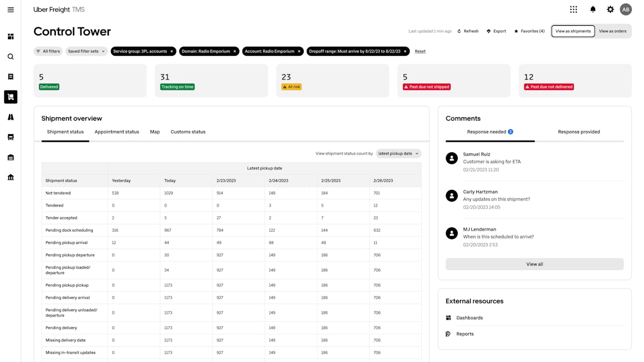Open the app grid launcher

coord(573,9)
